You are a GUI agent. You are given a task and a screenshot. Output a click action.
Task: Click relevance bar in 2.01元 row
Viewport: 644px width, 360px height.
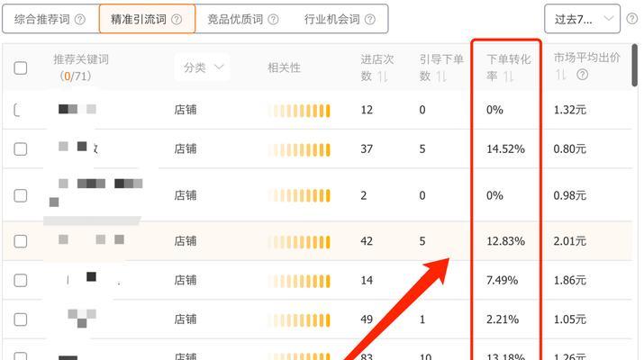[299, 242]
